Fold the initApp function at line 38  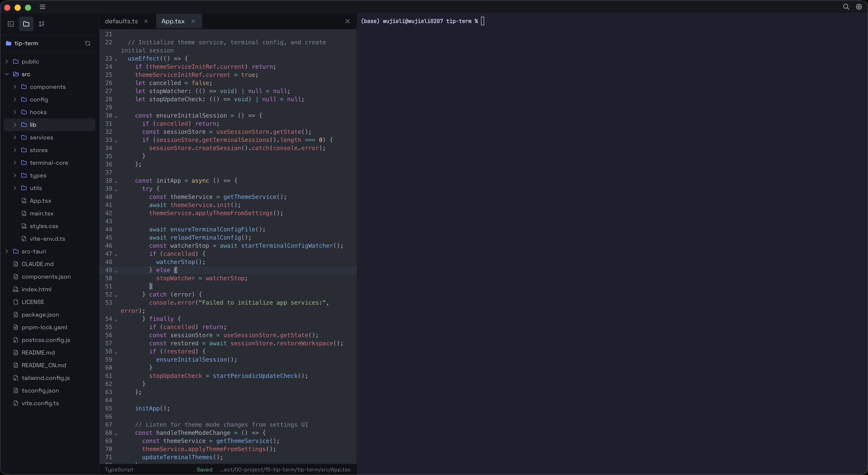(x=116, y=182)
